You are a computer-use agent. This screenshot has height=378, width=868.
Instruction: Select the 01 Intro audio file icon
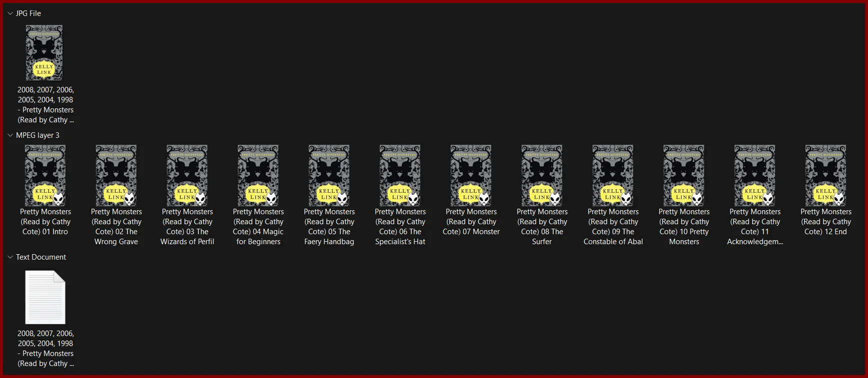(x=45, y=175)
